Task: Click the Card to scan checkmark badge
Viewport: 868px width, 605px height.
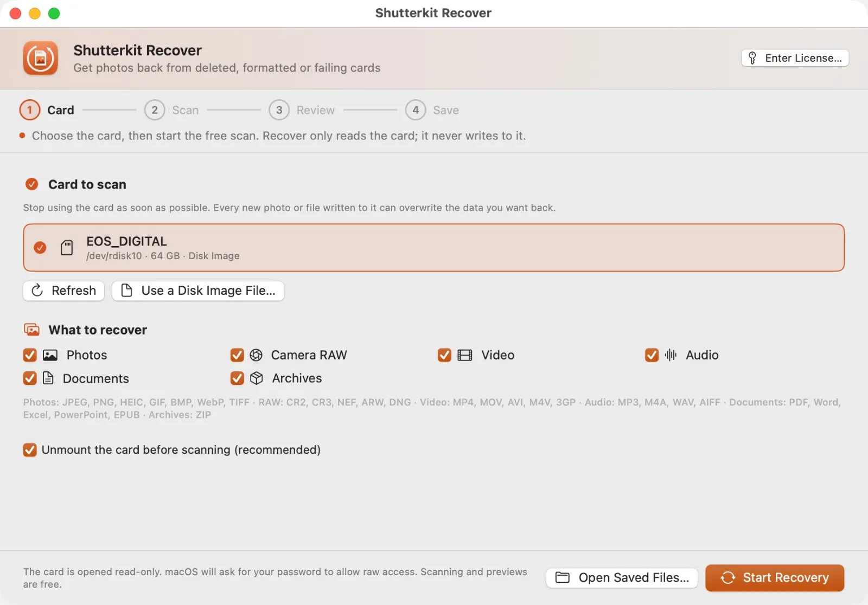Action: coord(32,184)
